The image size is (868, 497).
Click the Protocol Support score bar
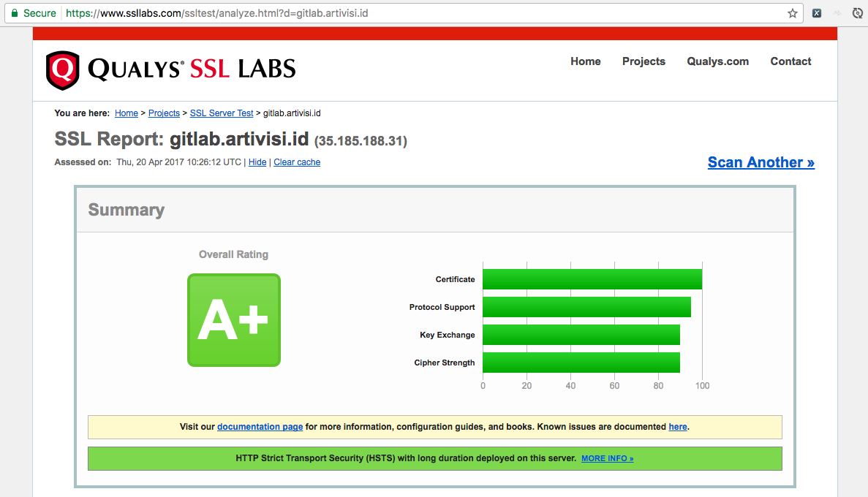tap(586, 307)
